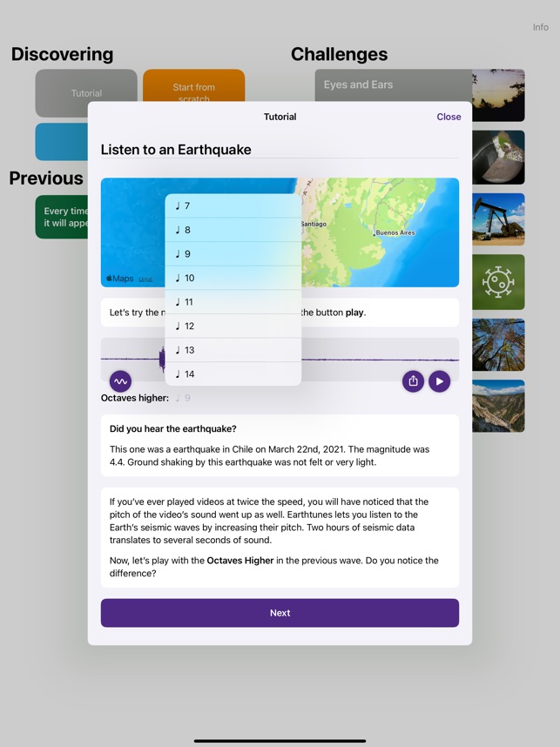This screenshot has width=560, height=747.
Task: Open the Start from scratch tile
Action: pyautogui.click(x=193, y=85)
